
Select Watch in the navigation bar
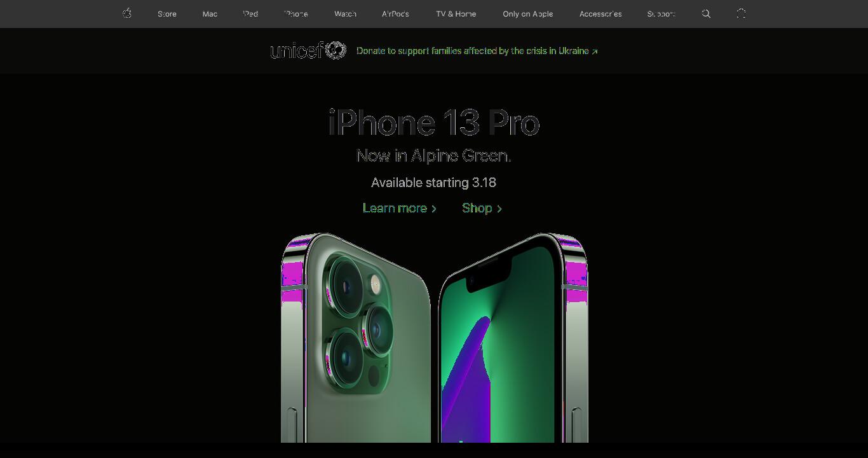[345, 14]
